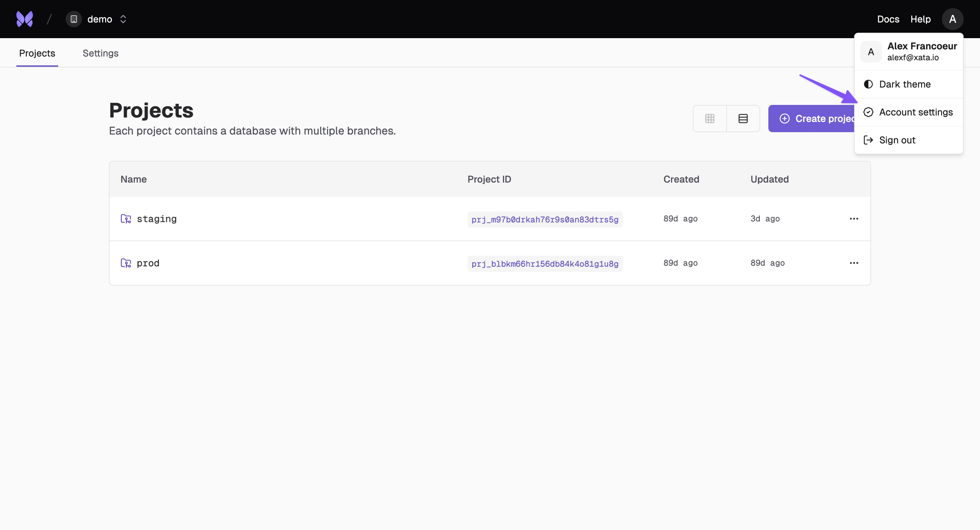Open the account menu from the top-right avatar

pos(953,19)
